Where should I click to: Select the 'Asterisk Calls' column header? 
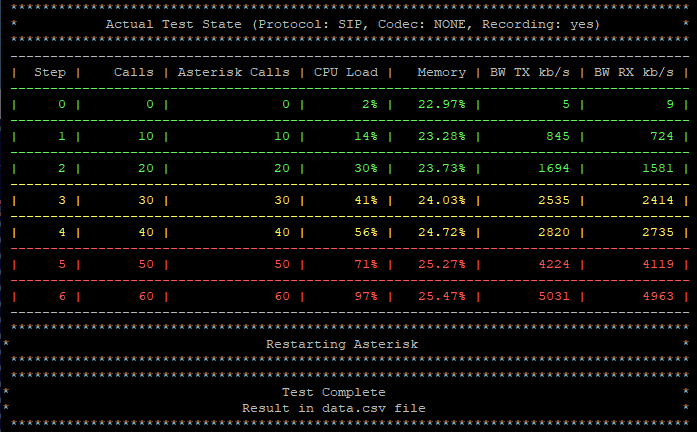(x=233, y=72)
